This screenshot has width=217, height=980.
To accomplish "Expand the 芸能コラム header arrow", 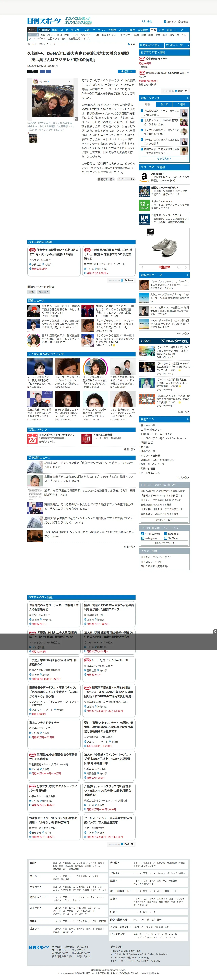I will point(188,419).
